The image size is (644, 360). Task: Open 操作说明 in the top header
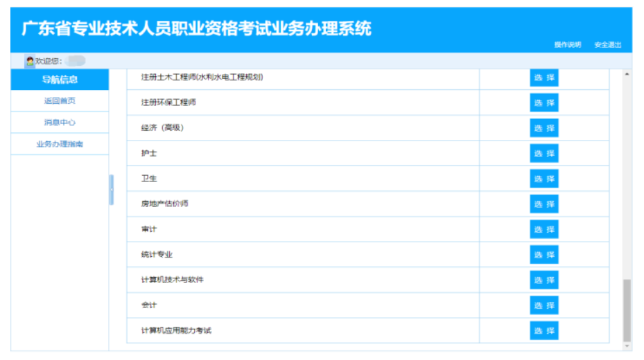[x=567, y=45]
